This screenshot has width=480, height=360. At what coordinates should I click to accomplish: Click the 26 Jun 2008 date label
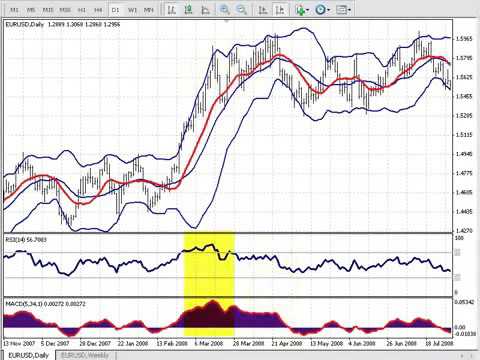[401, 343]
